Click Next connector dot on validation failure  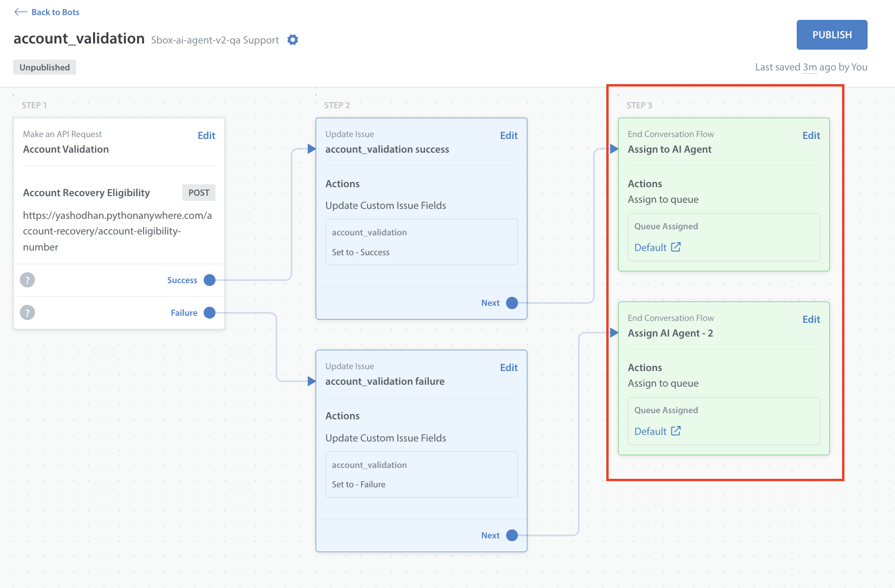click(512, 535)
